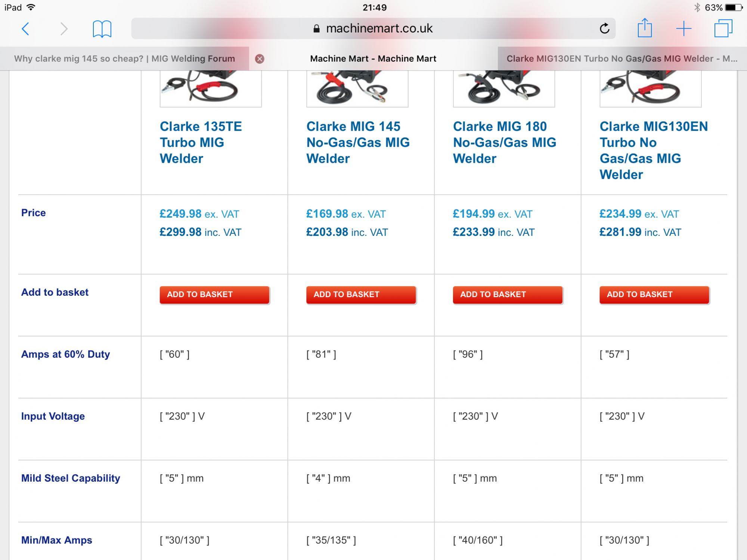The width and height of the screenshot is (747, 560).
Task: Tap the Safari forward arrow
Action: point(64,29)
